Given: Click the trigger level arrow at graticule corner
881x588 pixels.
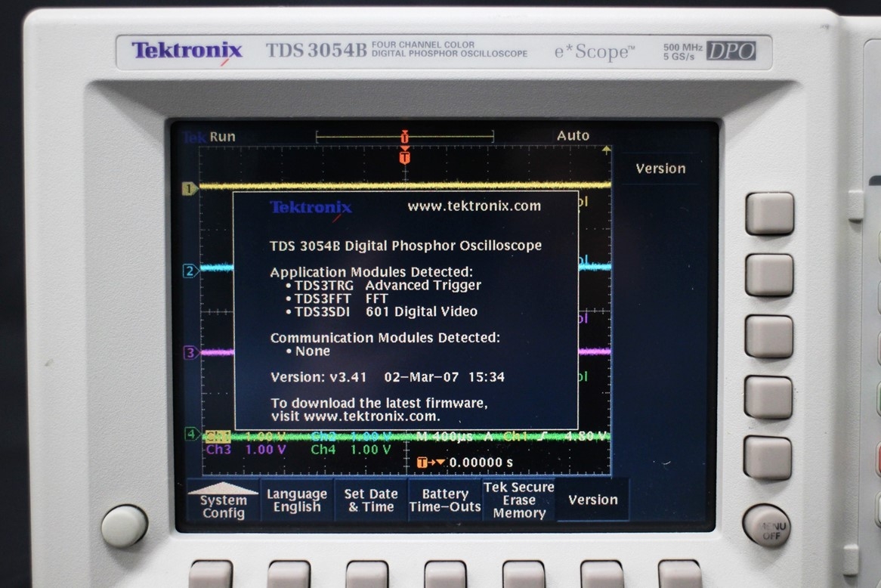Looking at the screenshot, I should click(x=606, y=150).
